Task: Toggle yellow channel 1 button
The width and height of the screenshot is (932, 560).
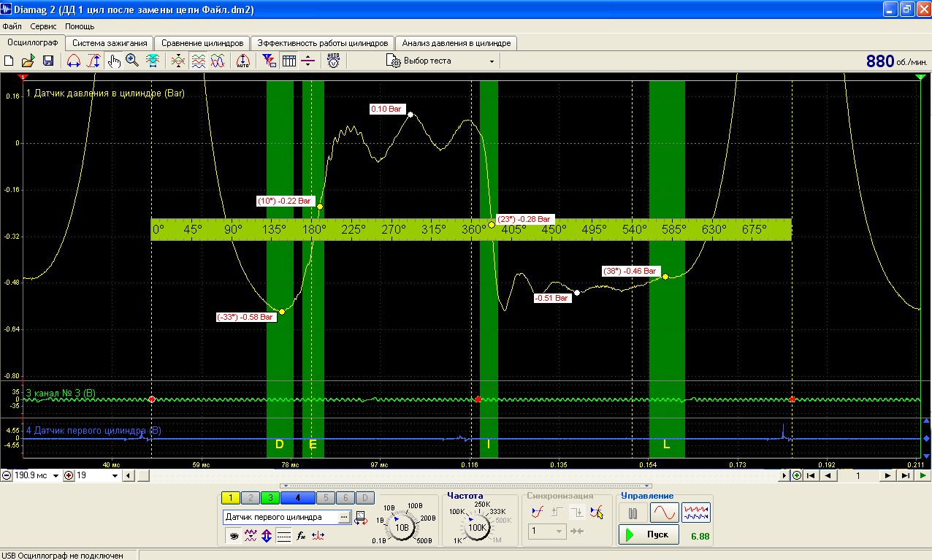Action: pos(231,498)
